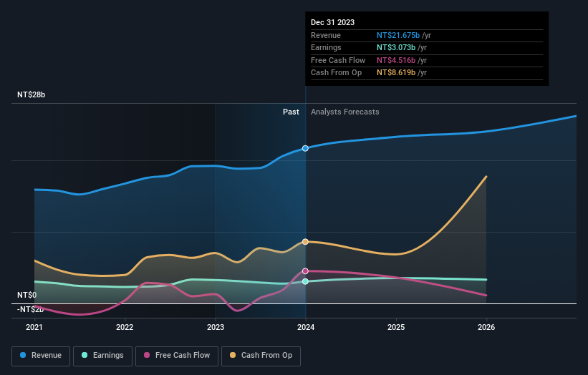588x375 pixels.
Task: Click the teal Earnings data point at 2024
Action: tap(305, 281)
